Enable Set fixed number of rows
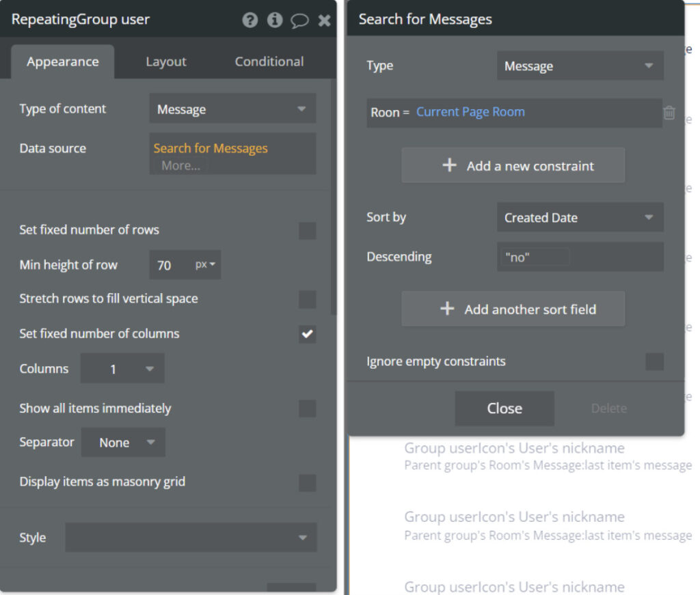Image resolution: width=700 pixels, height=595 pixels. tap(308, 231)
